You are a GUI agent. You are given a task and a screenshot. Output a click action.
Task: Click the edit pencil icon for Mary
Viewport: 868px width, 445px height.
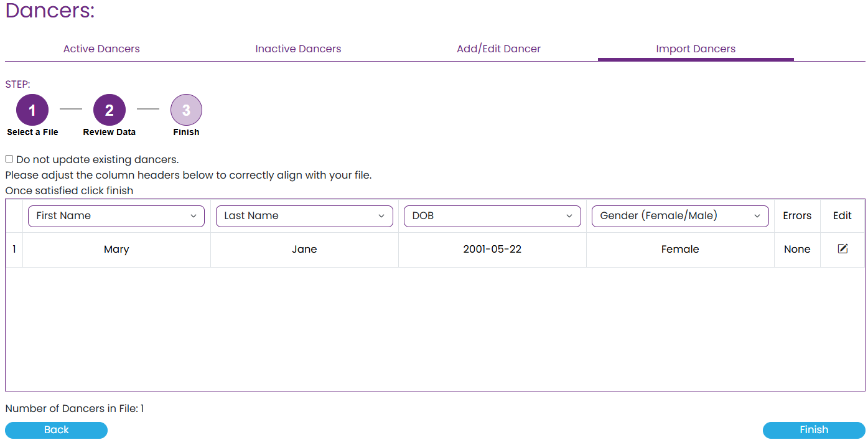[842, 249]
